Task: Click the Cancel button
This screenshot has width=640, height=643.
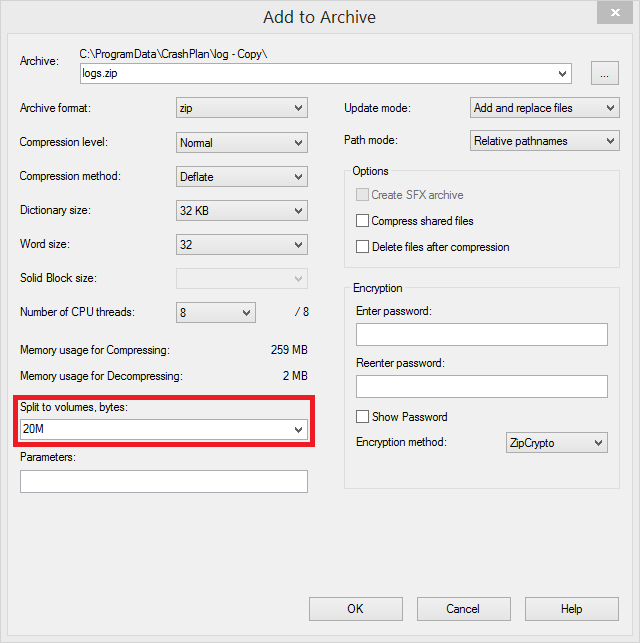Action: (464, 609)
